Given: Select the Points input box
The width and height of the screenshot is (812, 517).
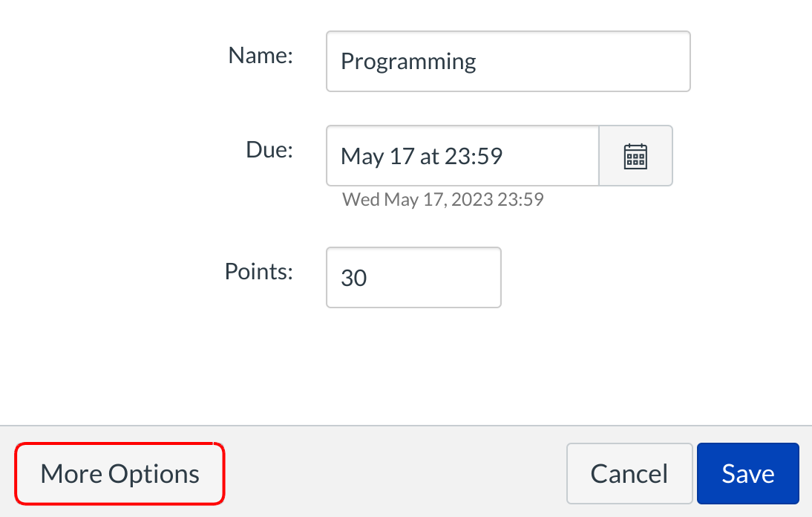Looking at the screenshot, I should point(413,277).
